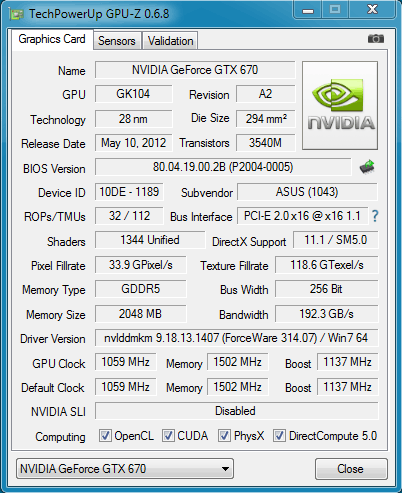Image resolution: width=402 pixels, height=493 pixels.
Task: Click the Bus Interface question mark
Action: coord(375,216)
